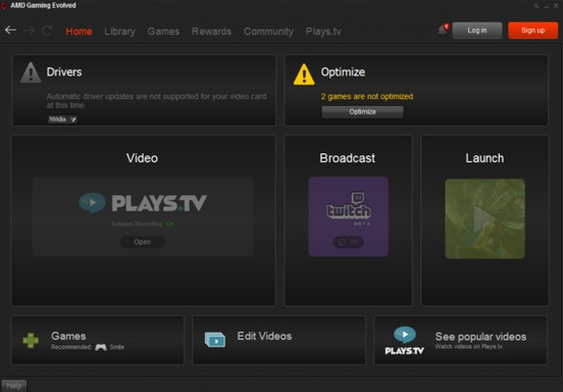The height and width of the screenshot is (392, 563).
Task: Open the Library tab
Action: point(120,31)
